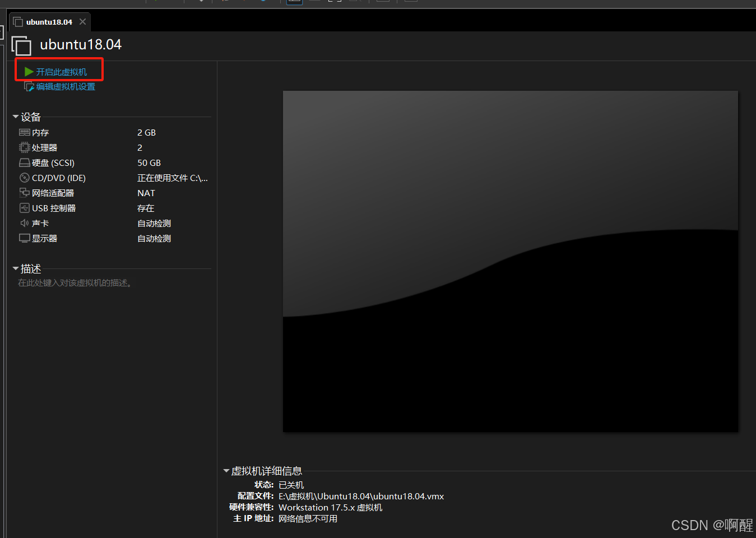This screenshot has height=538, width=756.
Task: Click the virtual machine preview screen
Action: 510,261
